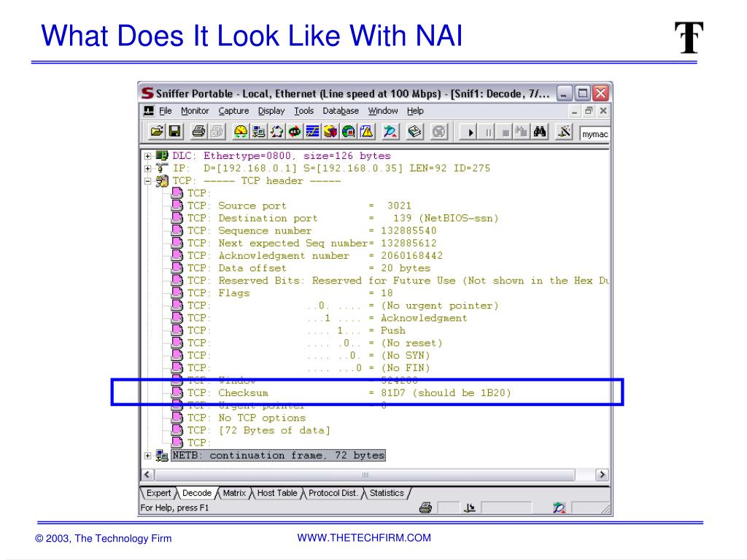This screenshot has height=560, width=747.
Task: Expand the DLC Ethertype node
Action: tap(147, 156)
